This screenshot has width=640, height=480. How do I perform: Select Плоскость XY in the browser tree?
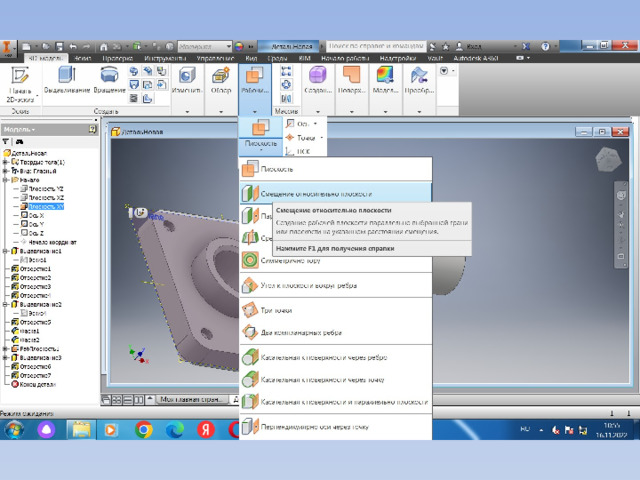(46, 207)
